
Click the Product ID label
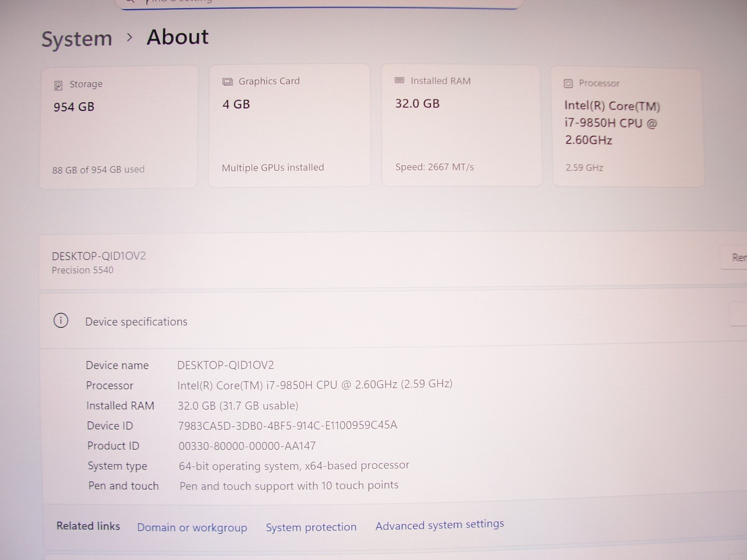coord(113,446)
